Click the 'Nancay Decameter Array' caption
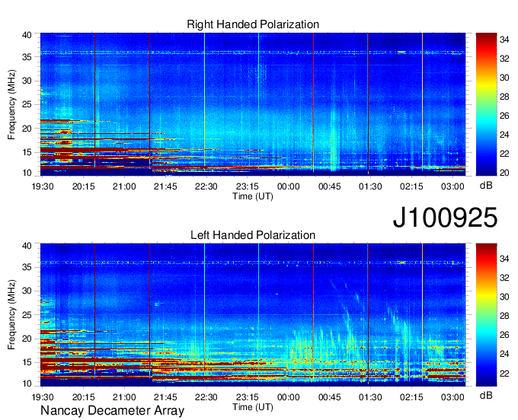 click(x=112, y=410)
